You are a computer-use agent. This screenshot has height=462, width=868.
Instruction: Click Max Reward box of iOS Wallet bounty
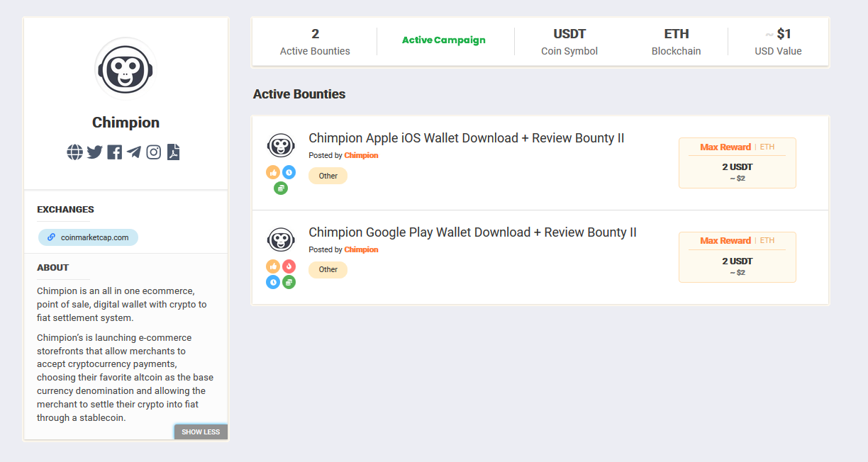tap(738, 163)
